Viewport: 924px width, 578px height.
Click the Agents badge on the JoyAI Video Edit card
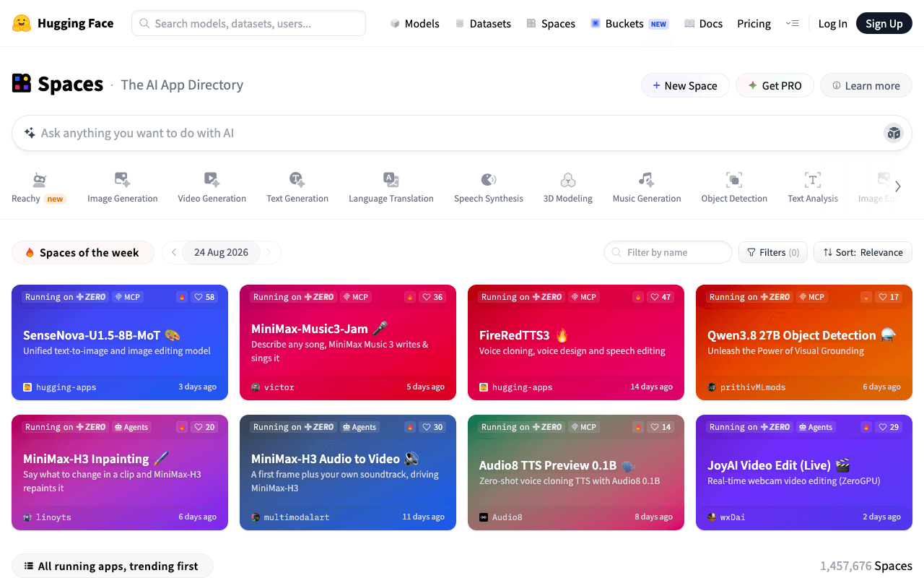(x=816, y=427)
